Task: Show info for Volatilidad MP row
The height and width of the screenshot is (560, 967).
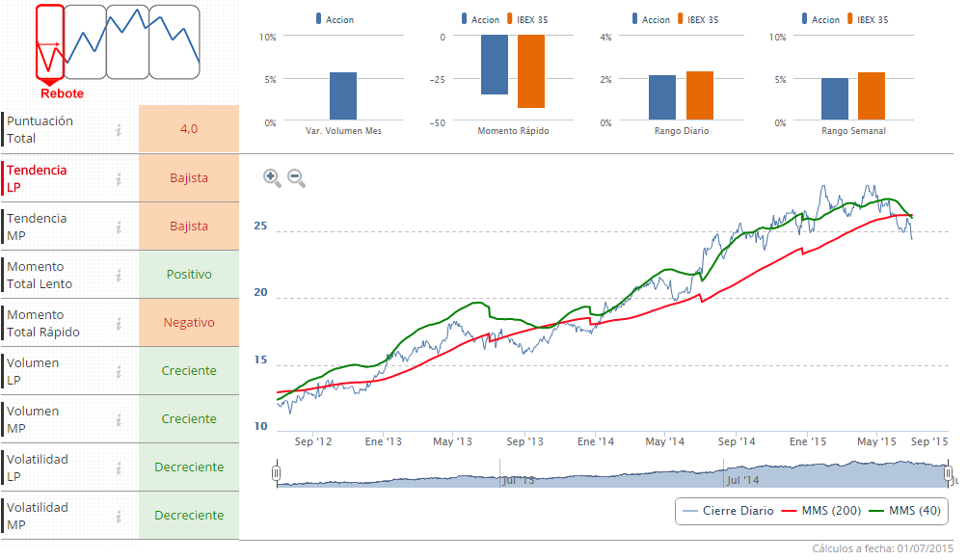Action: tap(119, 516)
